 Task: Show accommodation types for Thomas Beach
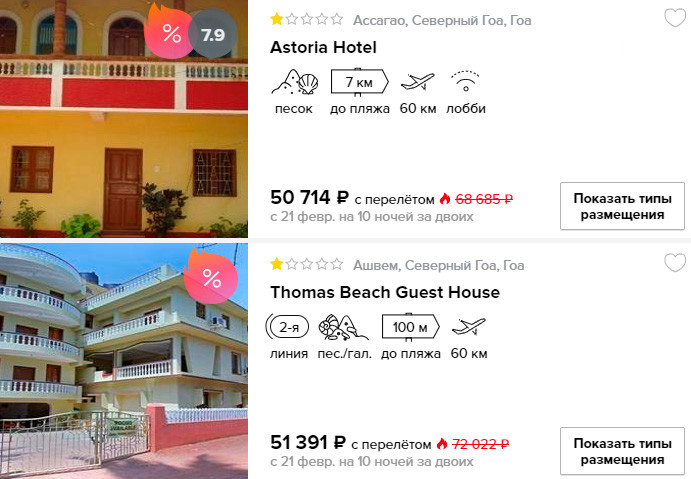tap(622, 451)
